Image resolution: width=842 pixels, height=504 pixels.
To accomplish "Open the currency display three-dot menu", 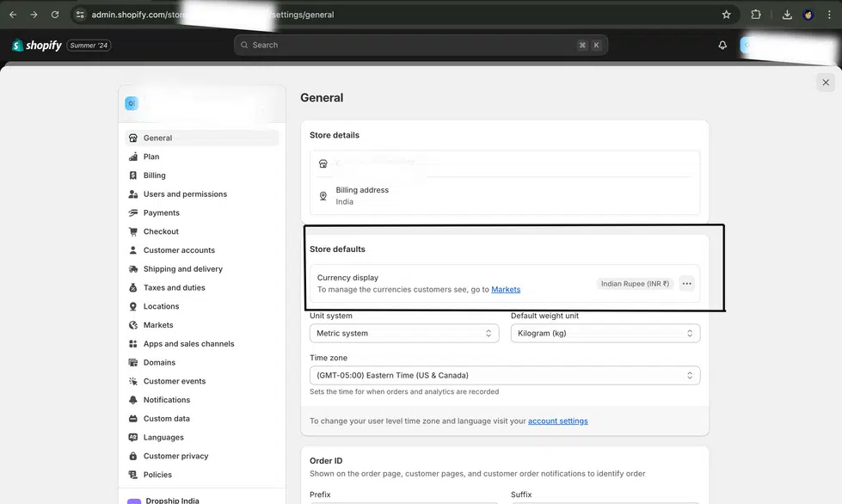I will point(686,283).
